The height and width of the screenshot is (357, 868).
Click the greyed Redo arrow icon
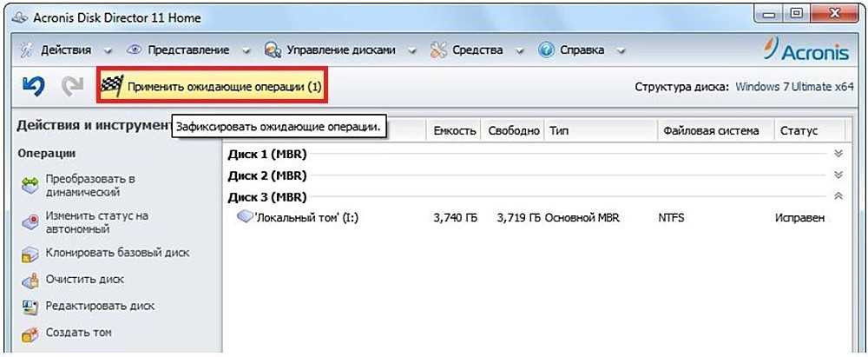tap(72, 86)
